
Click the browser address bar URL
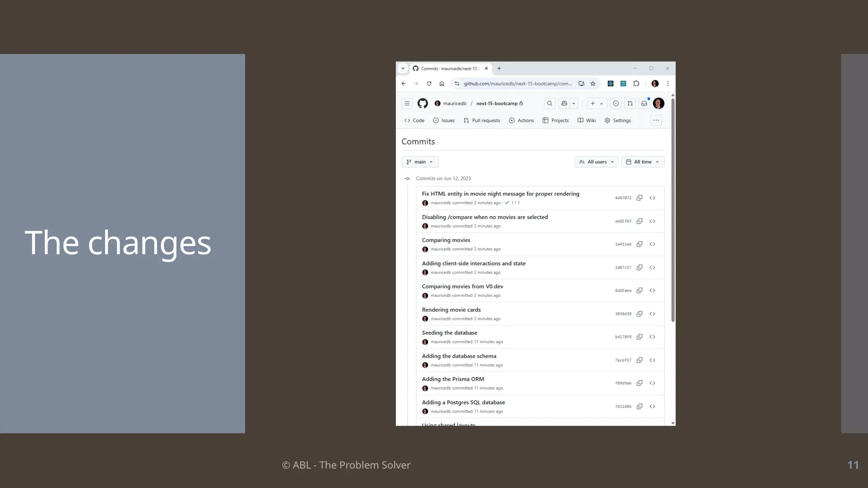click(517, 84)
